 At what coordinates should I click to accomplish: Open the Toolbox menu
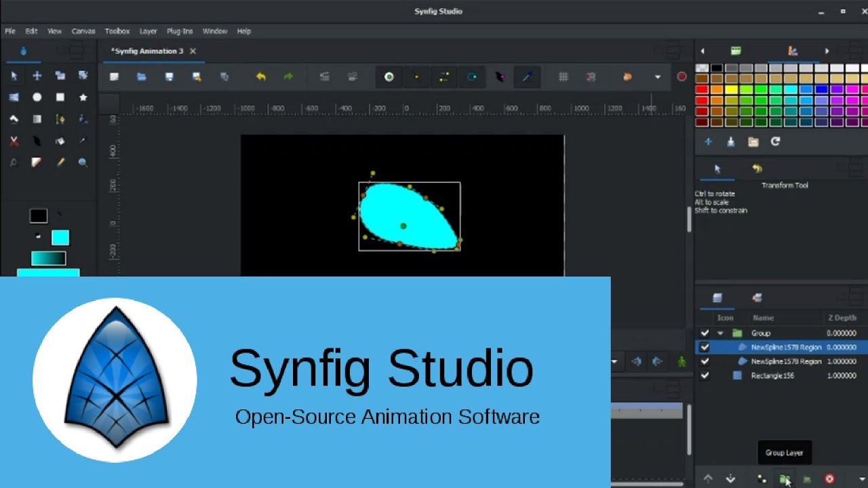[x=117, y=31]
